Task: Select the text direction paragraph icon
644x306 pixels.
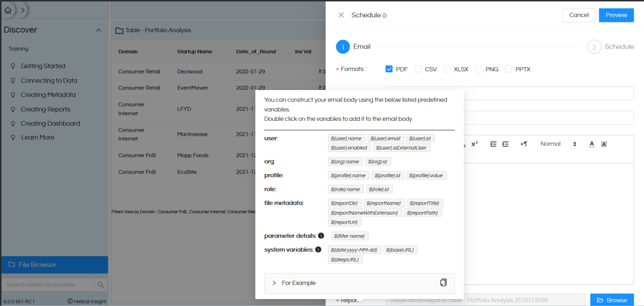Action: click(524, 144)
